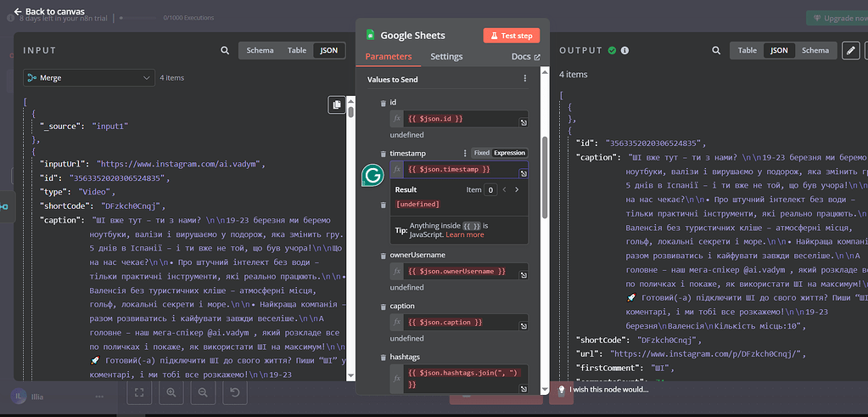
Task: Open the Values to Send options menu
Action: [x=525, y=79]
